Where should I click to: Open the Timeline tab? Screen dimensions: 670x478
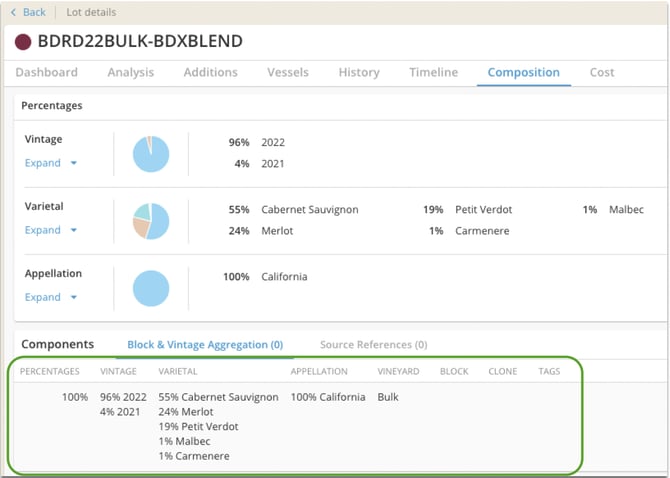click(433, 72)
